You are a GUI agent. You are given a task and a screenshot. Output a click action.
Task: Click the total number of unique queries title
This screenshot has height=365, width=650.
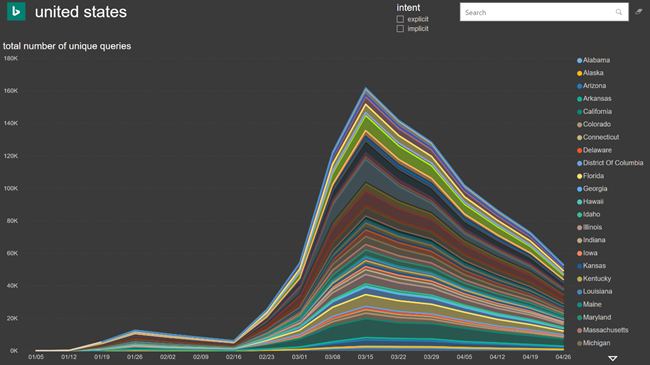(x=67, y=46)
